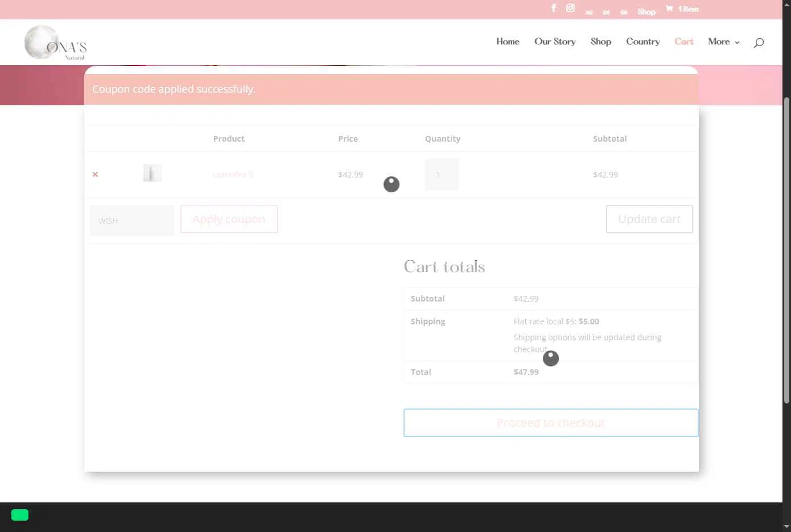Click the Apply coupon button
This screenshot has height=532, width=791.
[229, 219]
